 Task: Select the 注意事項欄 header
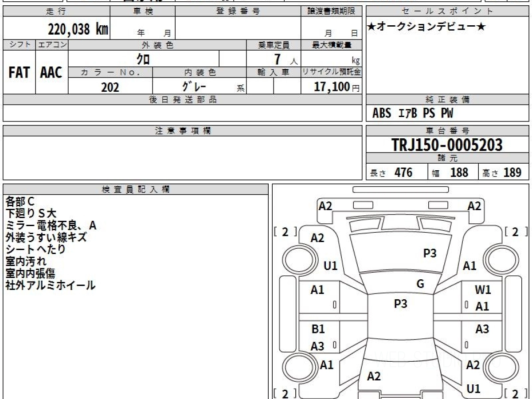[183, 131]
